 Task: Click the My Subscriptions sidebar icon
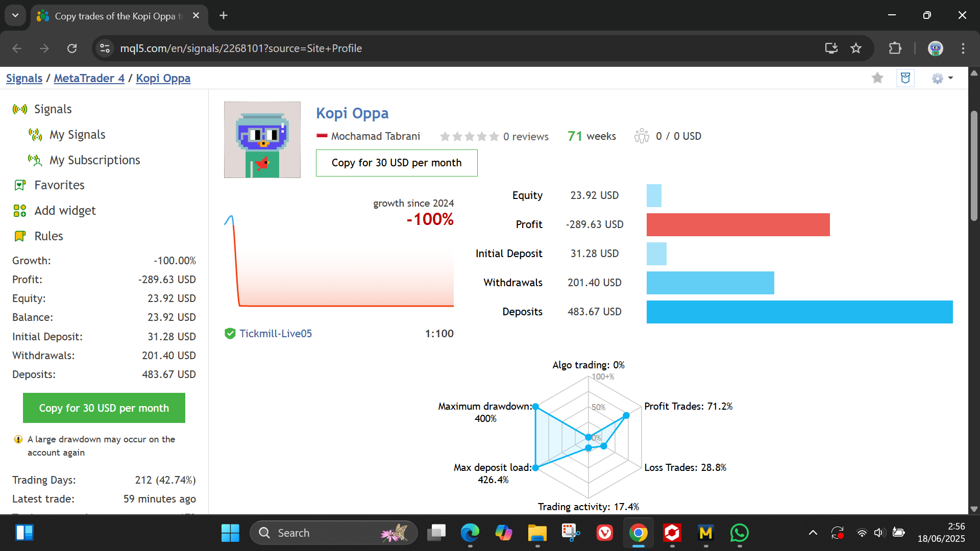[35, 160]
